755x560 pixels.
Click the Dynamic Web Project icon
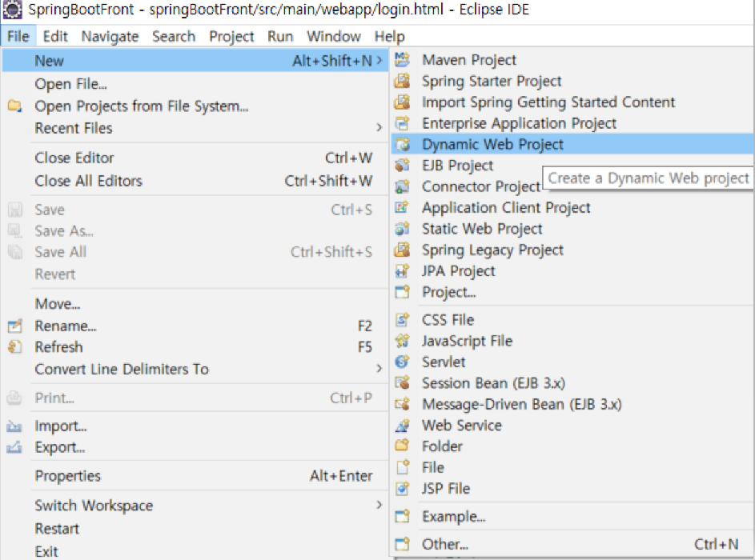coord(402,144)
